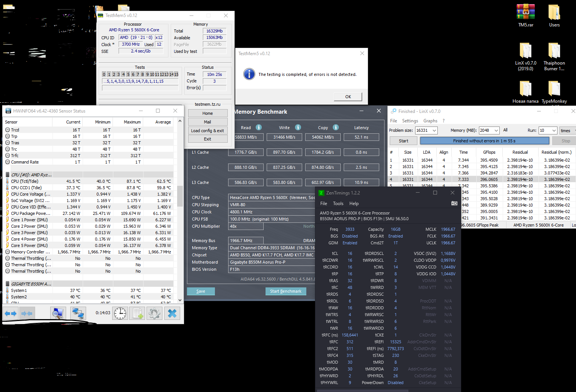576x392 pixels.
Task: Click the expand-columns arrows icon in HWiNFO toolbar
Action: tap(11, 313)
